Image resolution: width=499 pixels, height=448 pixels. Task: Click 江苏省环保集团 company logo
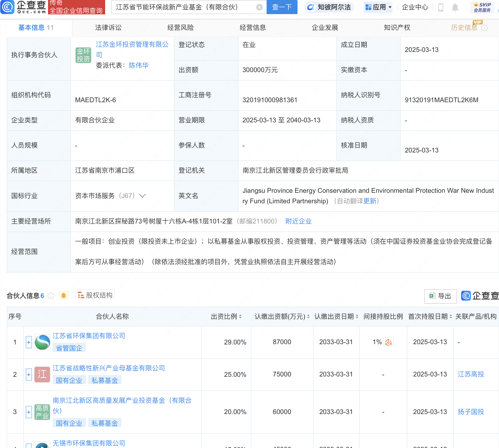[x=42, y=342]
